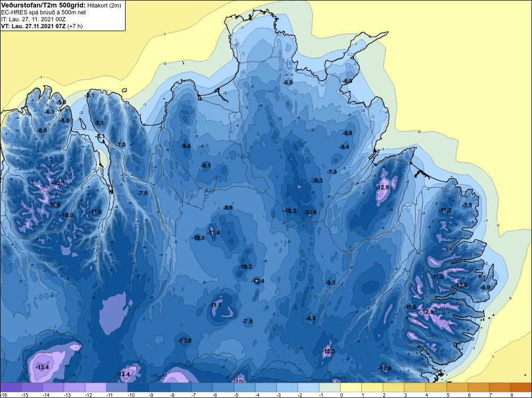Click the -9.4 temperature label
This screenshot has width=532, height=398.
tap(185, 146)
